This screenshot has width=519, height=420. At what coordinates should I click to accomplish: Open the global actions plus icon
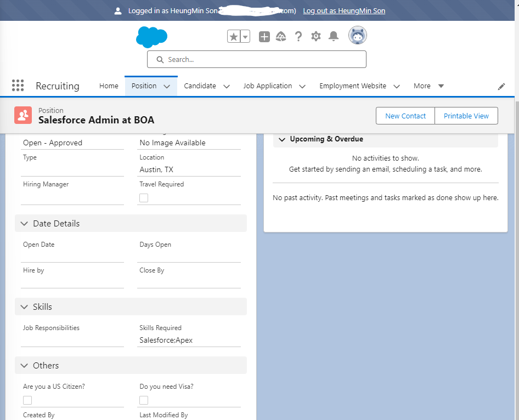[x=264, y=36]
